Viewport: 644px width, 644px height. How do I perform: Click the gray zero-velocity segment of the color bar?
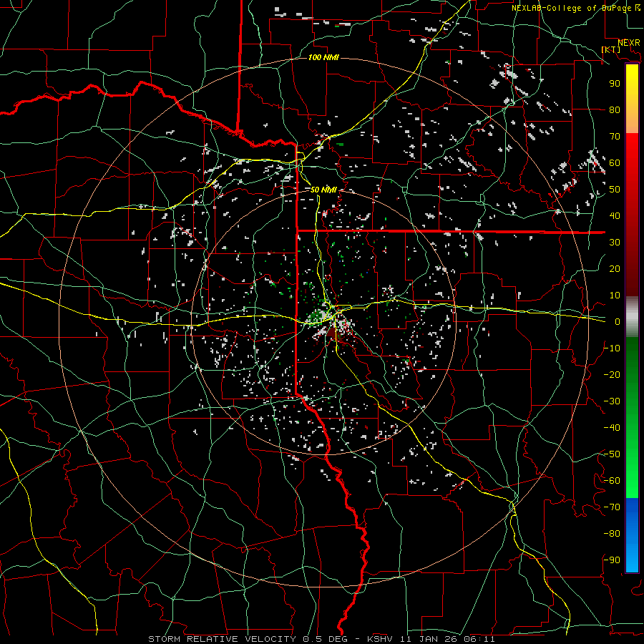click(632, 317)
